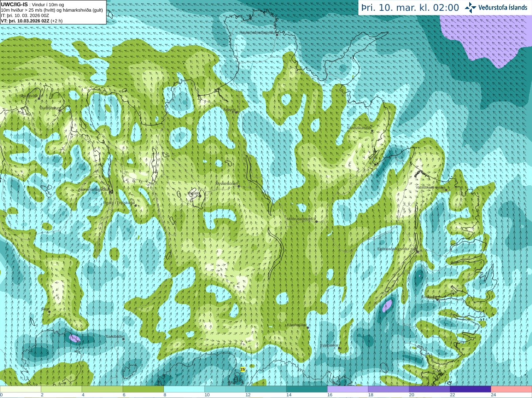Select the Mývatnsöræfi station dot
Screen dimensions: 532x398
pyautogui.click(x=239, y=186)
